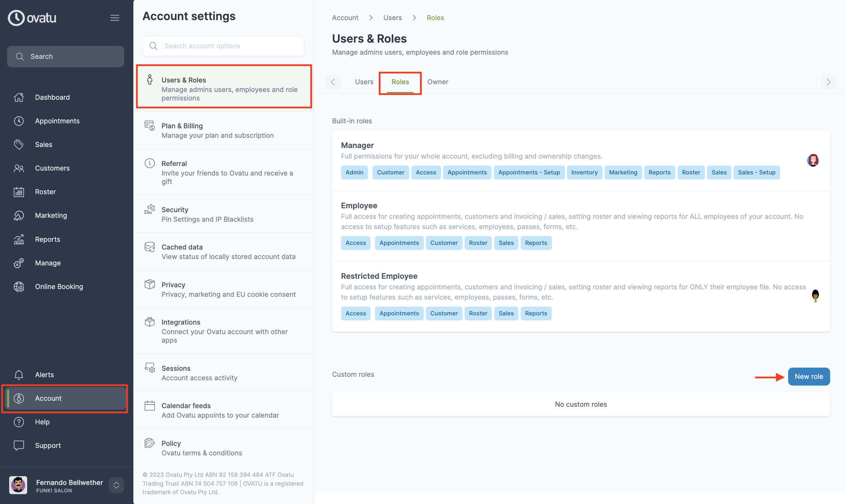Open Help using the question mark icon
The width and height of the screenshot is (846, 504).
[19, 422]
